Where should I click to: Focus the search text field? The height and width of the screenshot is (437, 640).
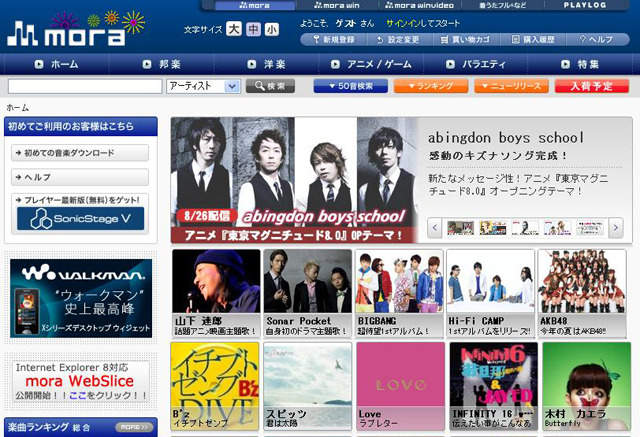click(85, 86)
